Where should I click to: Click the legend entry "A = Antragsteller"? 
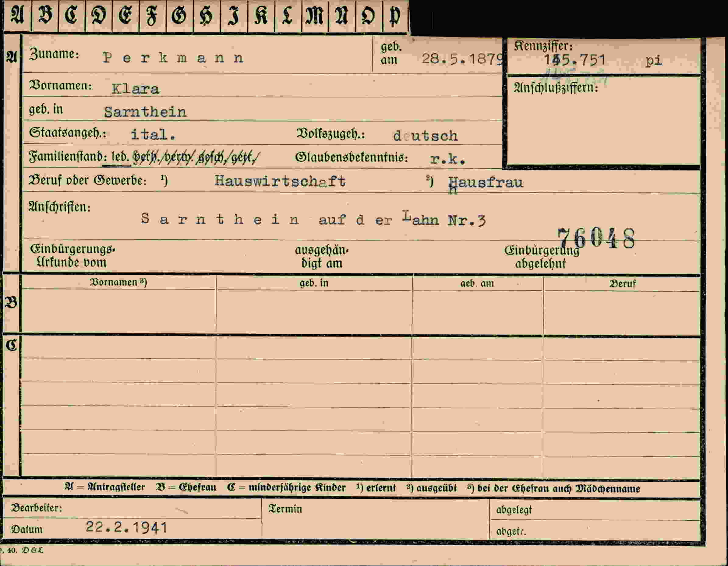(x=105, y=487)
